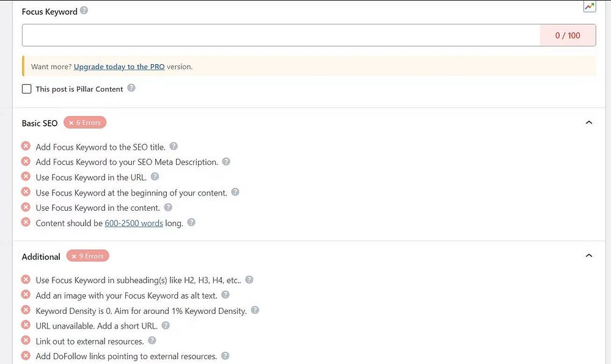The width and height of the screenshot is (611, 364).
Task: Open Upgrade today to the PRO link
Action: [x=119, y=67]
